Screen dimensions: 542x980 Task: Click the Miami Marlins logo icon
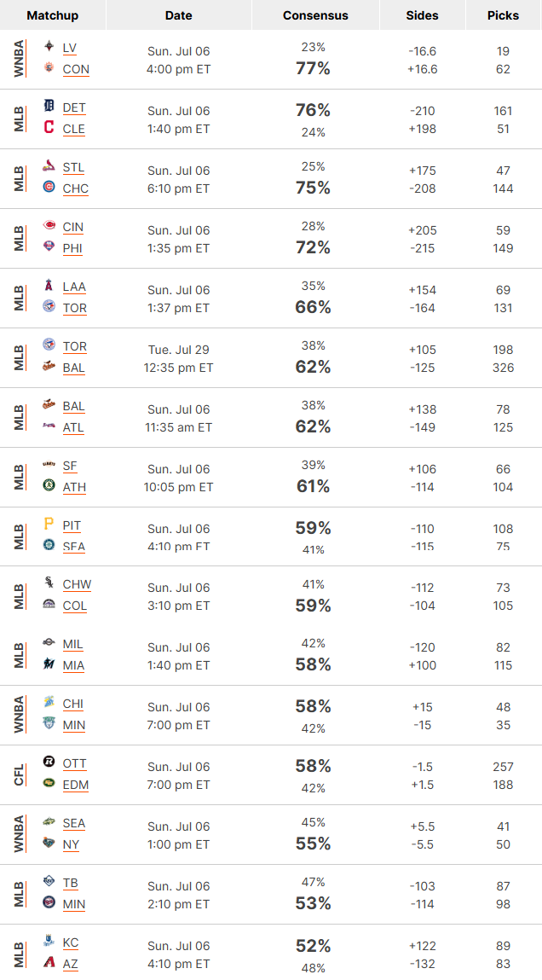[x=49, y=664]
